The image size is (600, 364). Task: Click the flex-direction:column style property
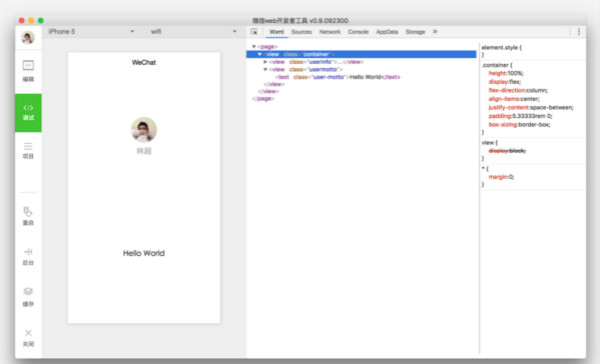click(x=518, y=90)
